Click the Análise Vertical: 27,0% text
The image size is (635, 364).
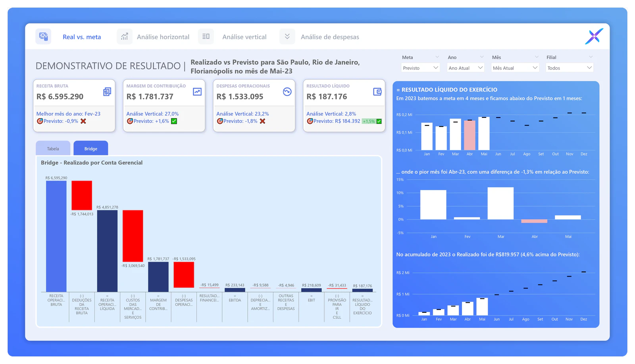click(152, 114)
